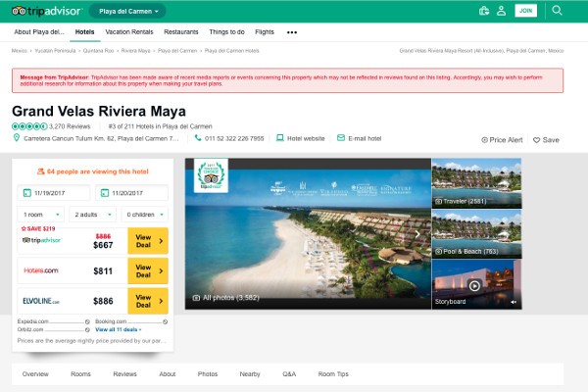Open the View all 11 deals link
This screenshot has height=392, width=588.
[116, 330]
